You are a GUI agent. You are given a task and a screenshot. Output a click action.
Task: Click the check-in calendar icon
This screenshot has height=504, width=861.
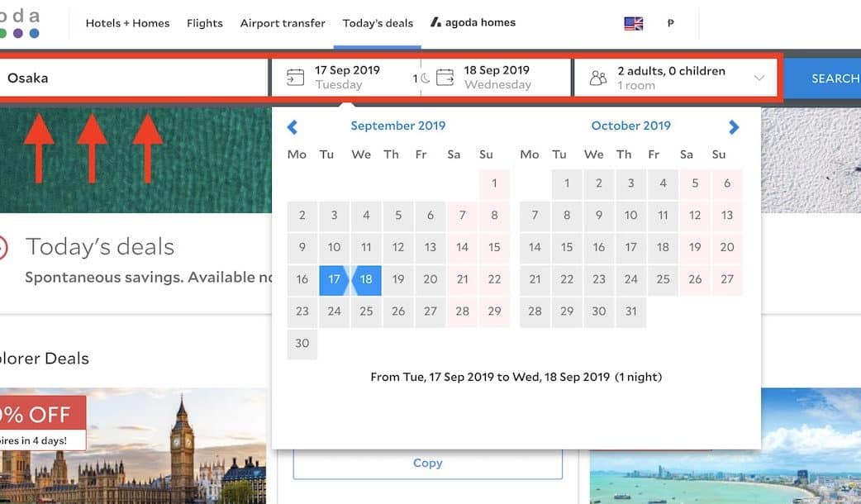[x=295, y=78]
